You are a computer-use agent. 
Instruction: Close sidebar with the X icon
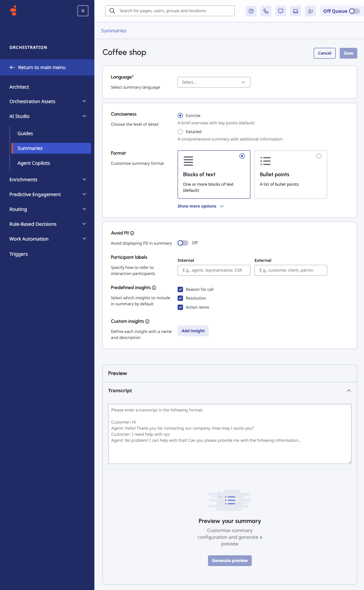83,11
